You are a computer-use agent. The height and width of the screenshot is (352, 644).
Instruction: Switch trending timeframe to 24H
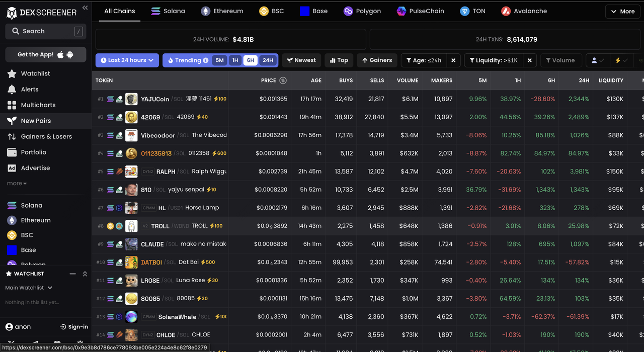coord(268,60)
